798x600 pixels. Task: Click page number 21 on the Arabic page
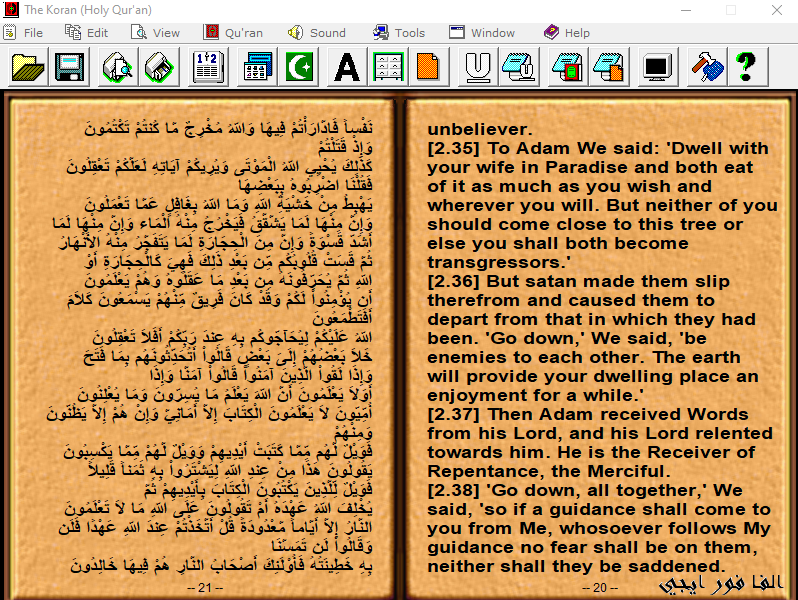pyautogui.click(x=205, y=588)
